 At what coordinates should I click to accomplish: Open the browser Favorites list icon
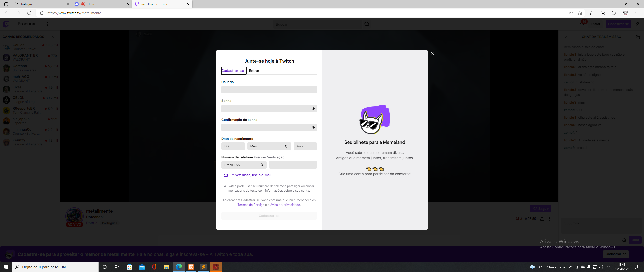(592, 13)
